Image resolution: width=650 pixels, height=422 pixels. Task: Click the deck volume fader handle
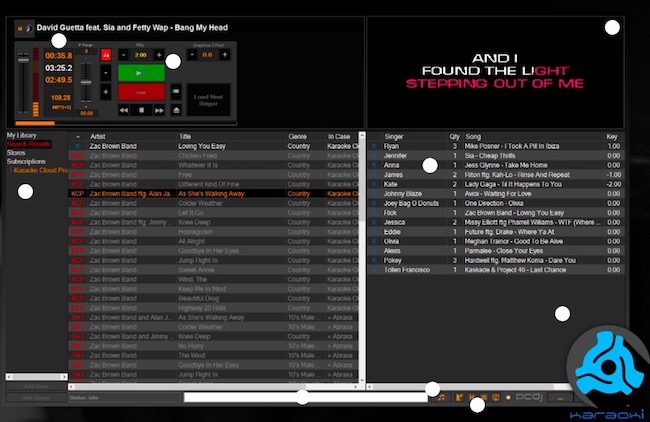point(23,60)
